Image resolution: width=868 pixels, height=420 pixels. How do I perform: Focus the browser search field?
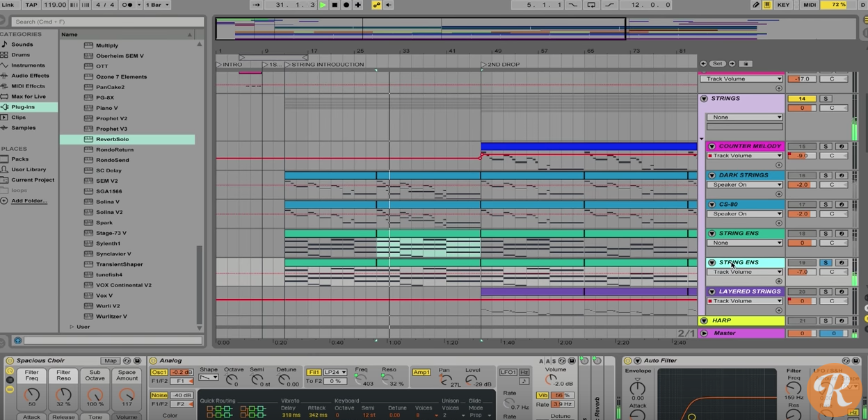coord(107,22)
